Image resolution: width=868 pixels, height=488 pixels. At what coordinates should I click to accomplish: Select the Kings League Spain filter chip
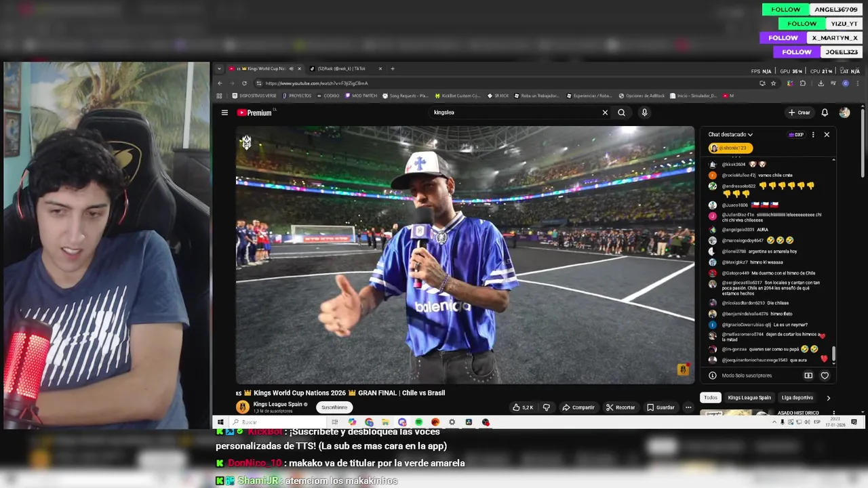(x=749, y=398)
